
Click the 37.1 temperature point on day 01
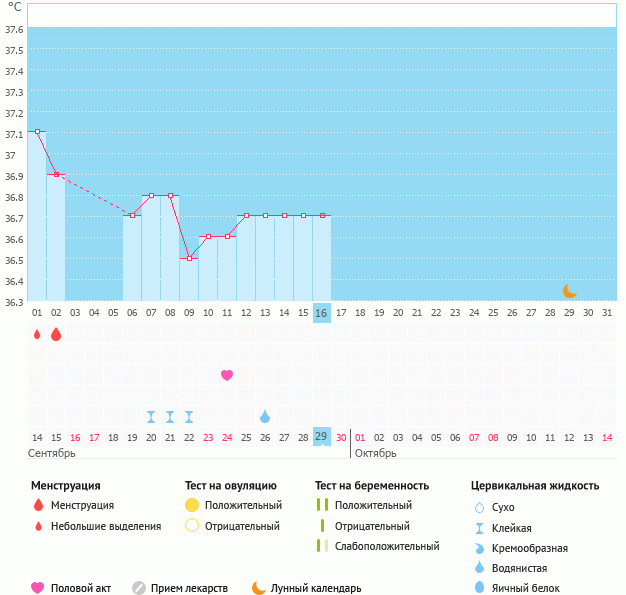[x=37, y=131]
